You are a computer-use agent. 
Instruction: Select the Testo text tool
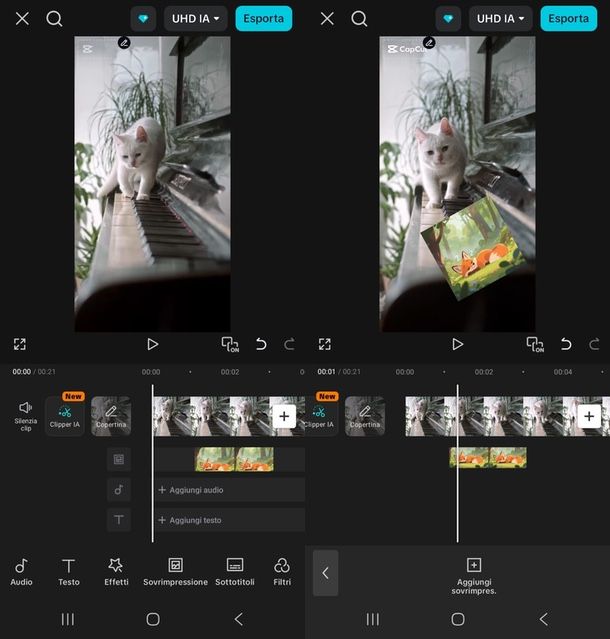tap(68, 571)
